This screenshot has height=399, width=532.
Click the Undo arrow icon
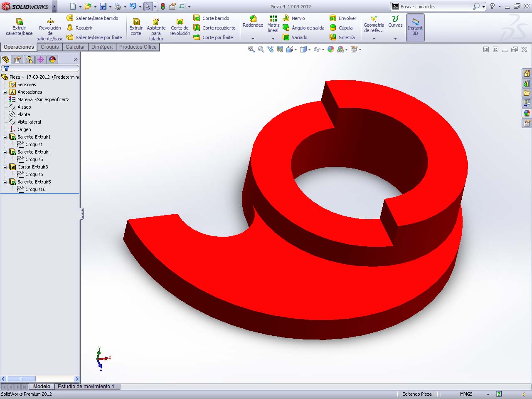tap(133, 6)
